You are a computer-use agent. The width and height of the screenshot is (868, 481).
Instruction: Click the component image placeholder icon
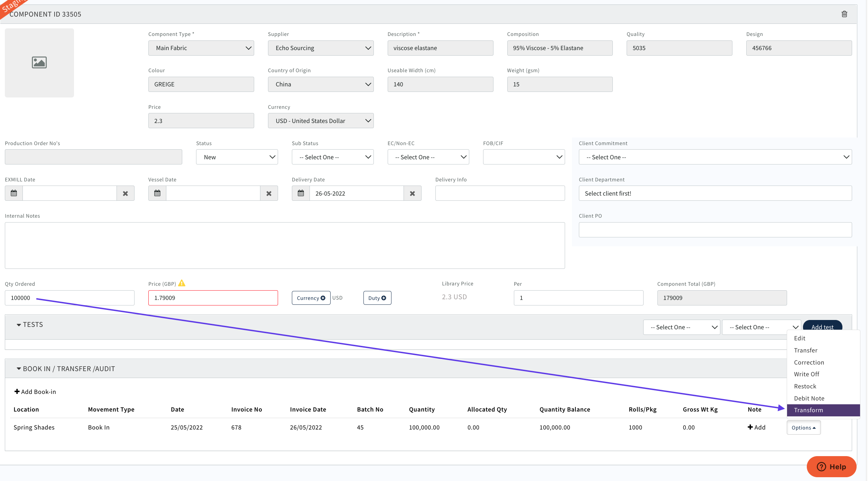[39, 63]
